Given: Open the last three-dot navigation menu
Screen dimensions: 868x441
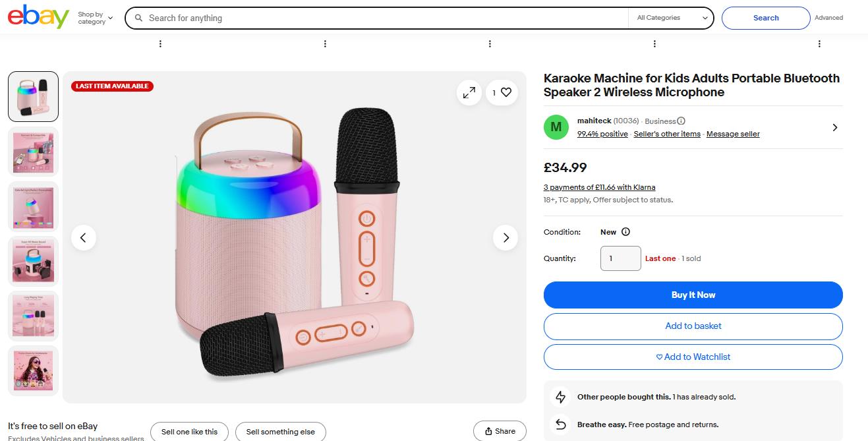Looking at the screenshot, I should click(x=819, y=44).
